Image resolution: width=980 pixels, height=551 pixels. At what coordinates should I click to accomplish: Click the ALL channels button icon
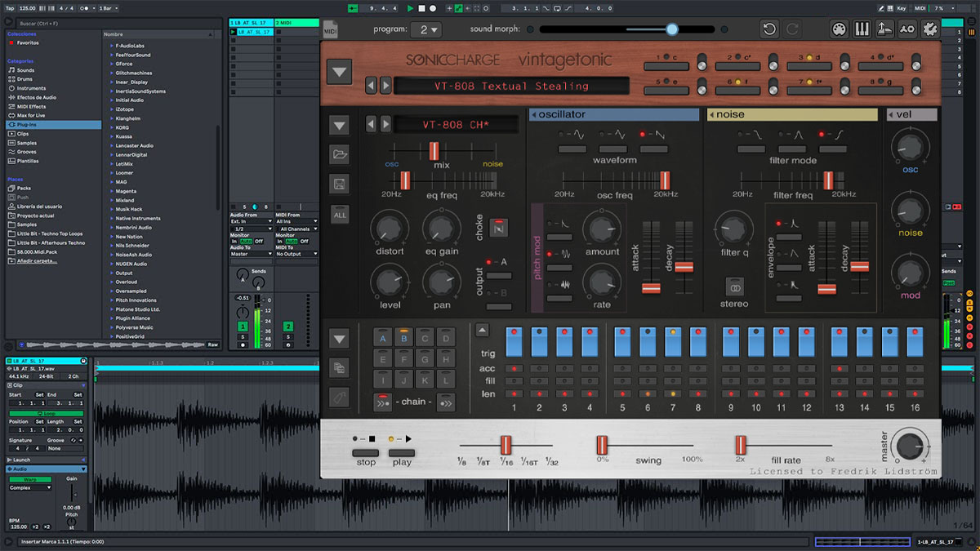coord(340,215)
